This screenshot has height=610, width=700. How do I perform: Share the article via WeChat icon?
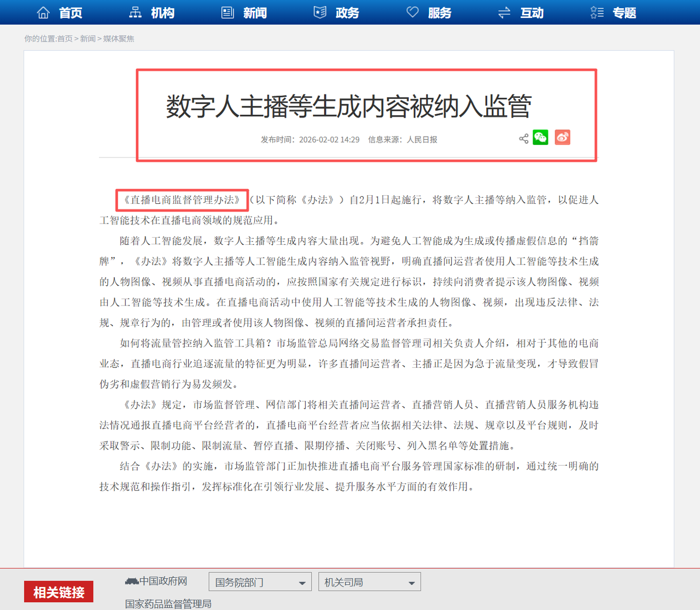coord(540,137)
